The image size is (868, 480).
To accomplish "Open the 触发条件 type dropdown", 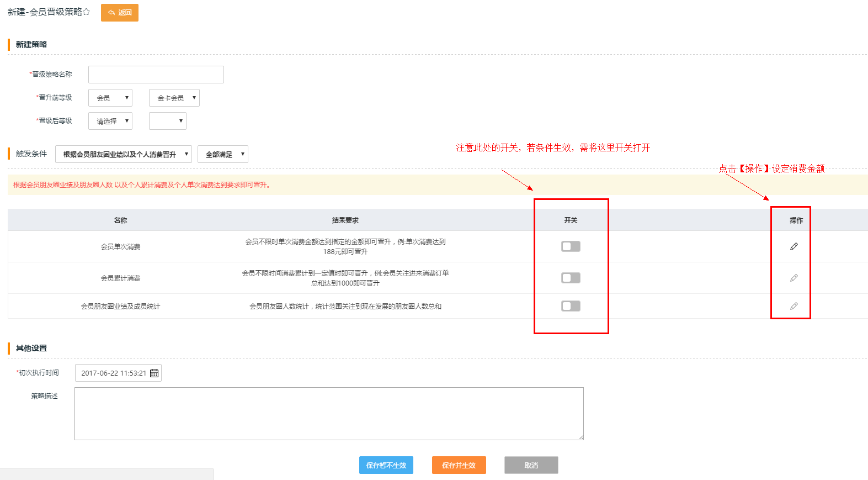I will pos(124,154).
